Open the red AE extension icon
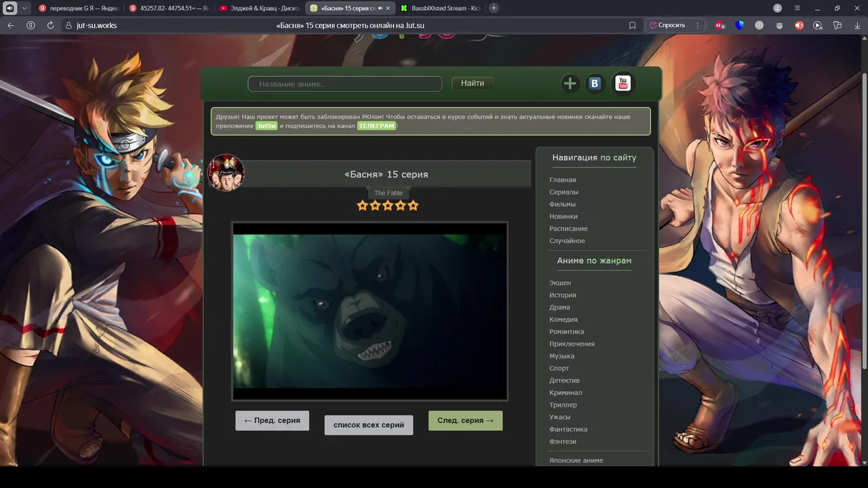 (x=719, y=25)
